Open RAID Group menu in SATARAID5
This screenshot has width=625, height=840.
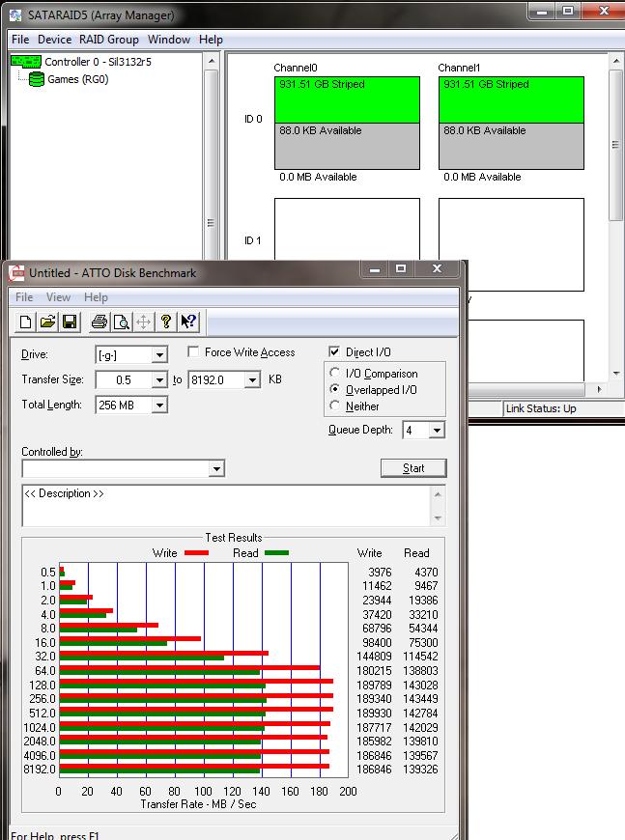pos(109,40)
